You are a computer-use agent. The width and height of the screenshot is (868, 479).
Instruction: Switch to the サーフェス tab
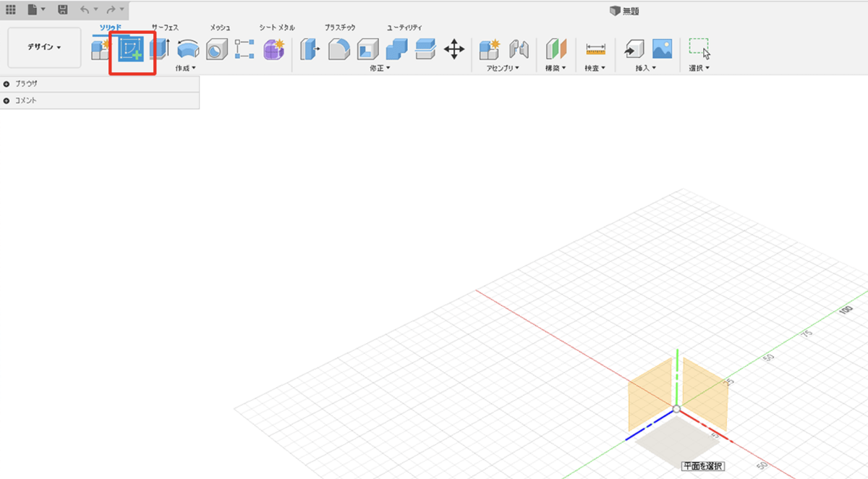click(x=165, y=27)
